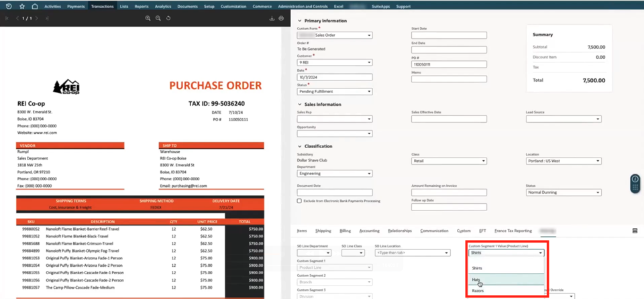This screenshot has width=644, height=299.
Task: Open the floating help assistant widget
Action: 635,184
